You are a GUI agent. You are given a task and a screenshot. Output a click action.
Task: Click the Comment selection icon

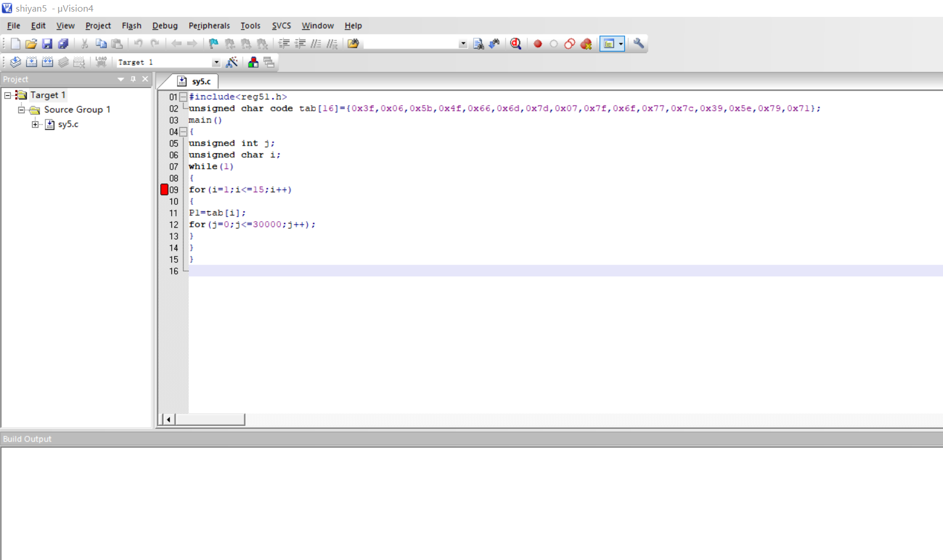click(x=315, y=44)
